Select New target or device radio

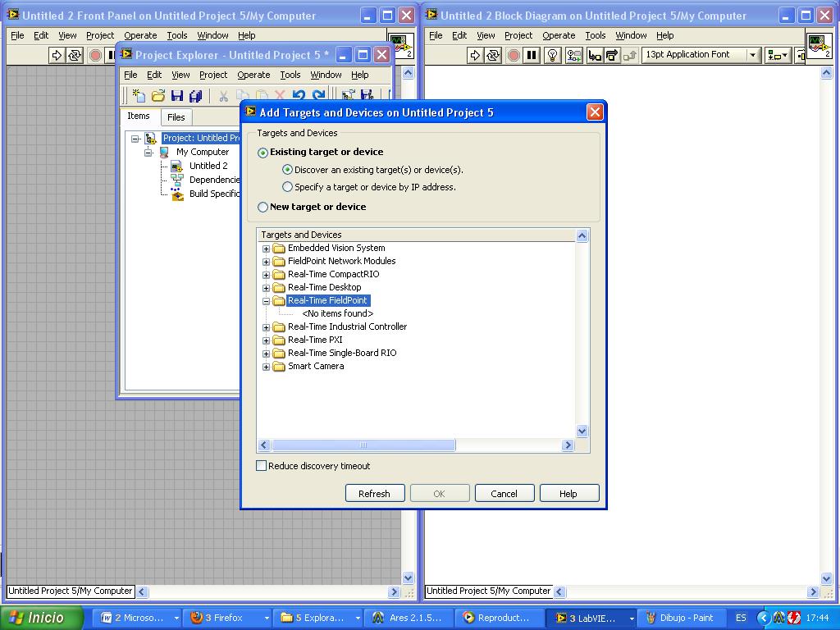[x=262, y=207]
